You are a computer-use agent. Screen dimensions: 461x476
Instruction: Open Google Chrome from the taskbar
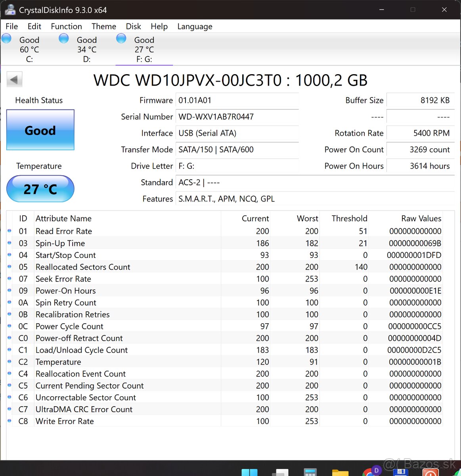tap(371, 472)
